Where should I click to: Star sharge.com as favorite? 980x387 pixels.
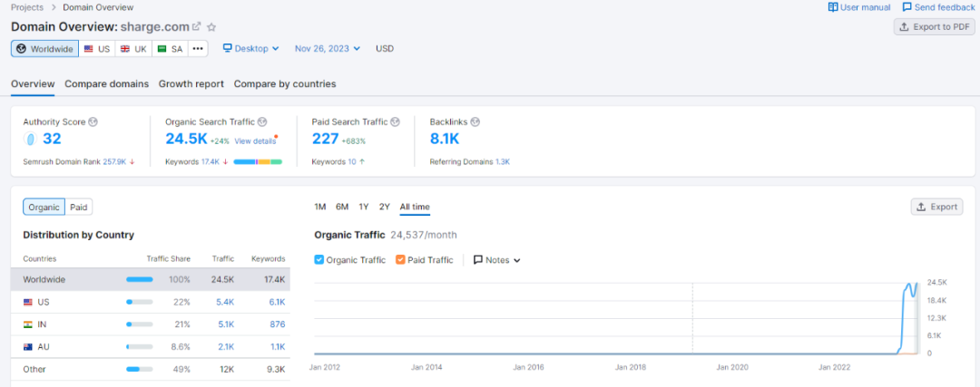pos(211,27)
